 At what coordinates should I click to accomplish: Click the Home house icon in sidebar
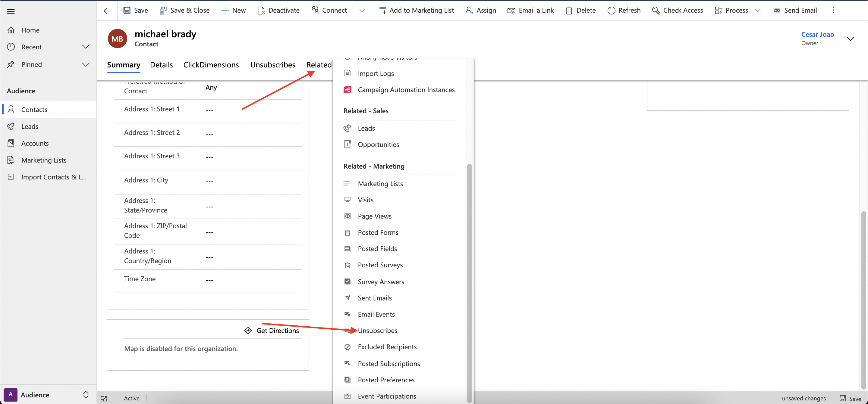coord(11,30)
